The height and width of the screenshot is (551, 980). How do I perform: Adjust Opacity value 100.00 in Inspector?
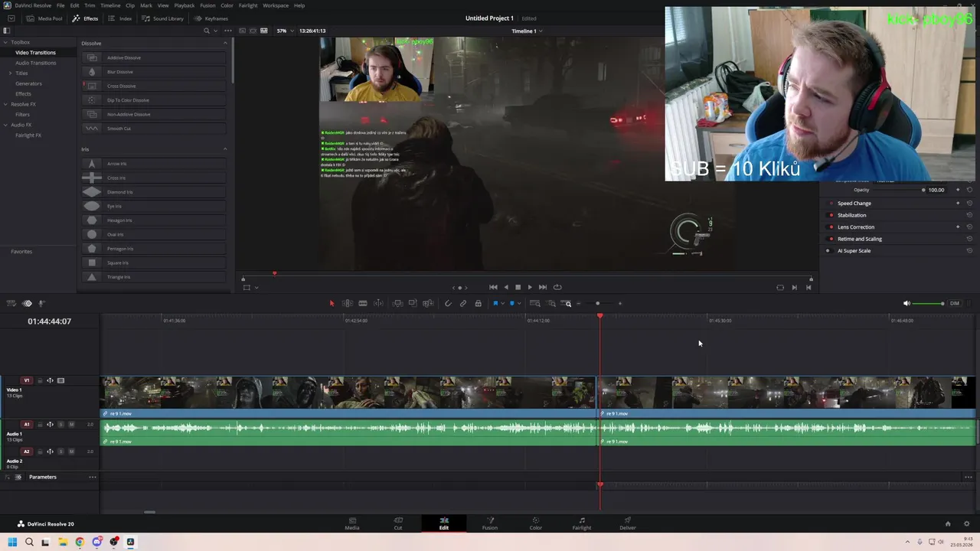click(x=936, y=190)
